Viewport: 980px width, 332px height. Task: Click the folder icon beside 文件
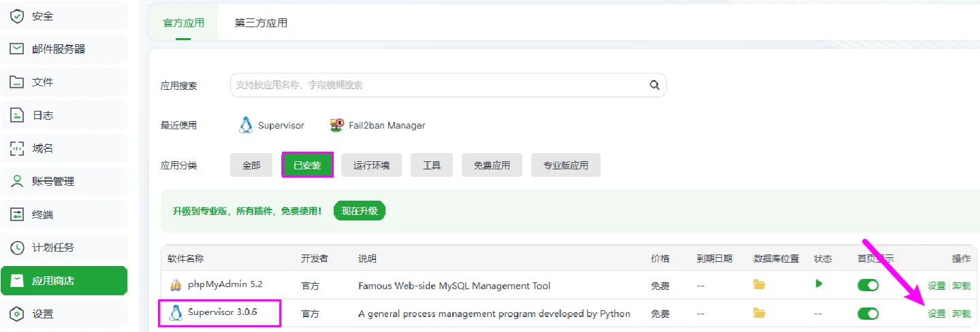(17, 82)
